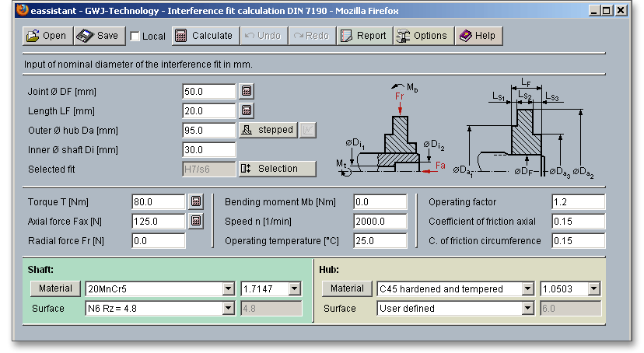Open calculator icon beside Joint Ø DF
The height and width of the screenshot is (353, 644).
tap(247, 91)
